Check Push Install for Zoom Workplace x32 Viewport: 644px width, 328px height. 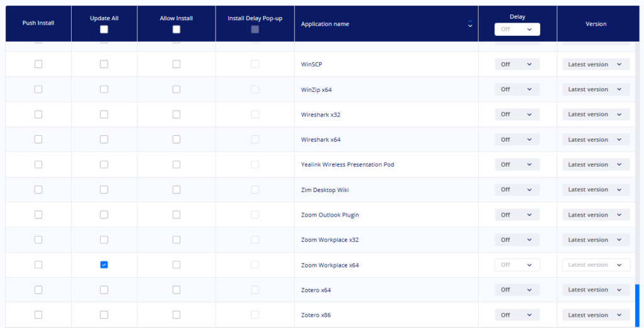(x=38, y=240)
